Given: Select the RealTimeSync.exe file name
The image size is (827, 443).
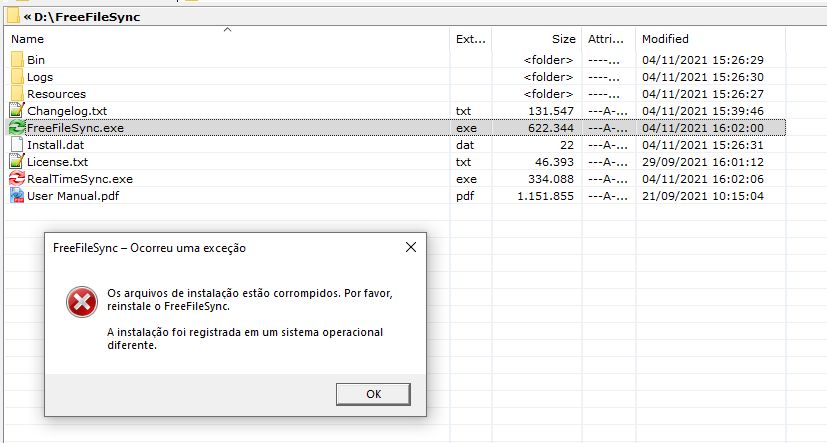Looking at the screenshot, I should 80,179.
